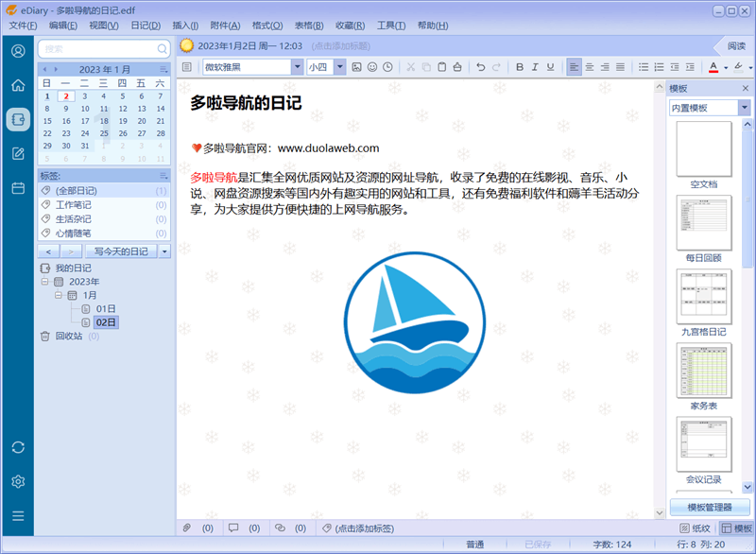
Task: Justify text alignment
Action: tap(621, 67)
